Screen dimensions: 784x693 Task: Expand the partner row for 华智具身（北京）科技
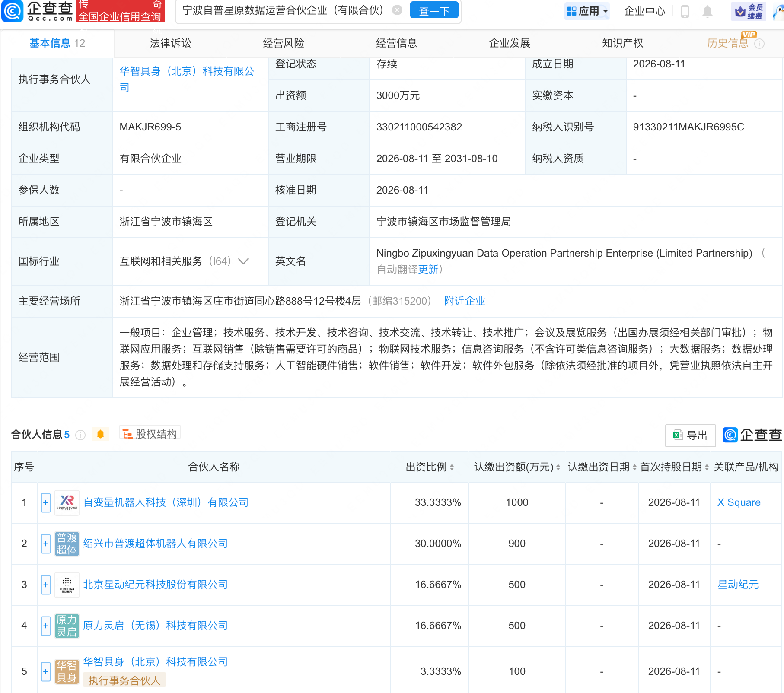coord(46,671)
